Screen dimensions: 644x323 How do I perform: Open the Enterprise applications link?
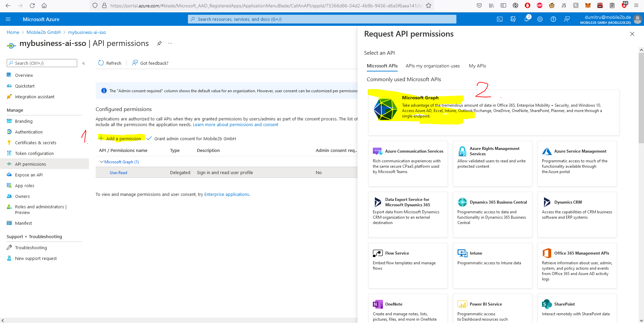coord(226,194)
